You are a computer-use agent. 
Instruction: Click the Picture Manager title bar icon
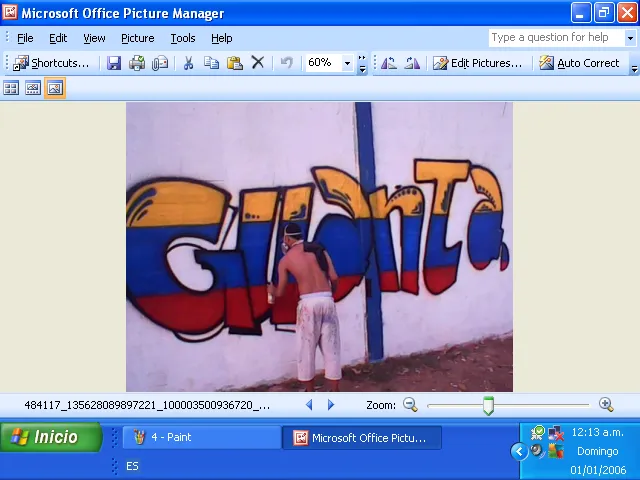tap(10, 12)
